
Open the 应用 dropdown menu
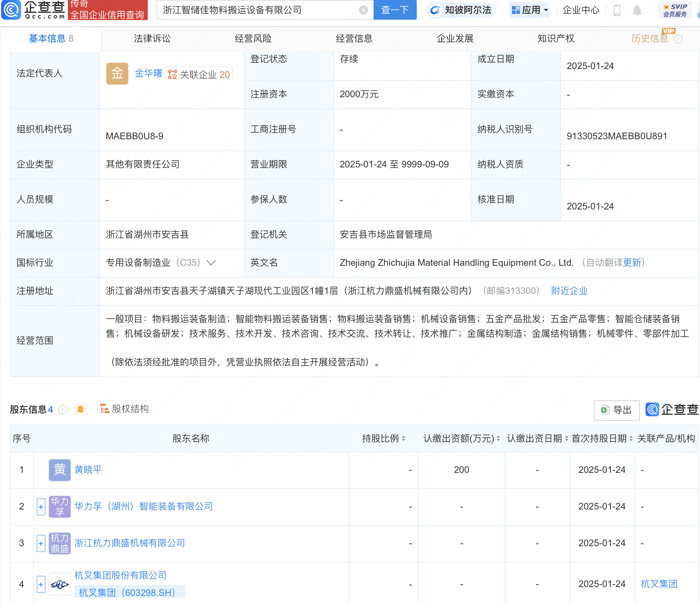[x=529, y=10]
